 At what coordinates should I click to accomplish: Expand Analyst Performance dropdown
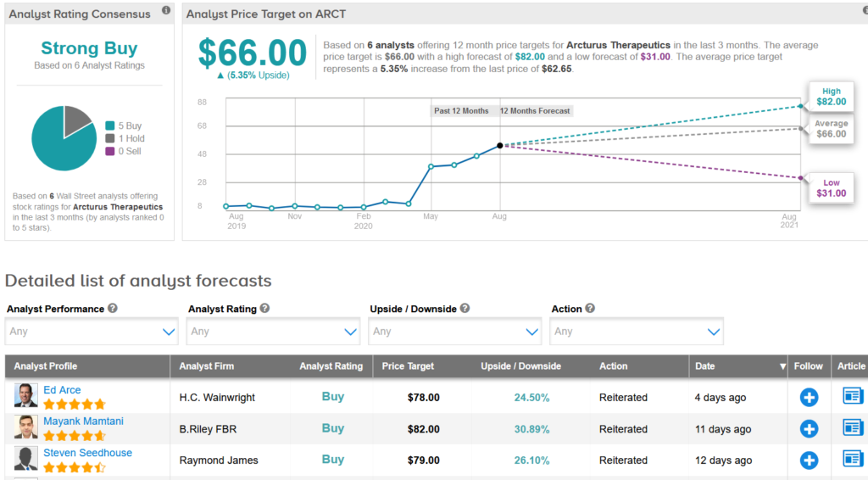coord(92,332)
